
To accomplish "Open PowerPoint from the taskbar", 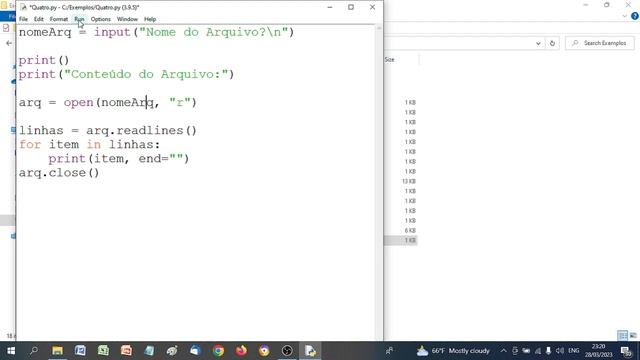I will pyautogui.click(x=126, y=351).
